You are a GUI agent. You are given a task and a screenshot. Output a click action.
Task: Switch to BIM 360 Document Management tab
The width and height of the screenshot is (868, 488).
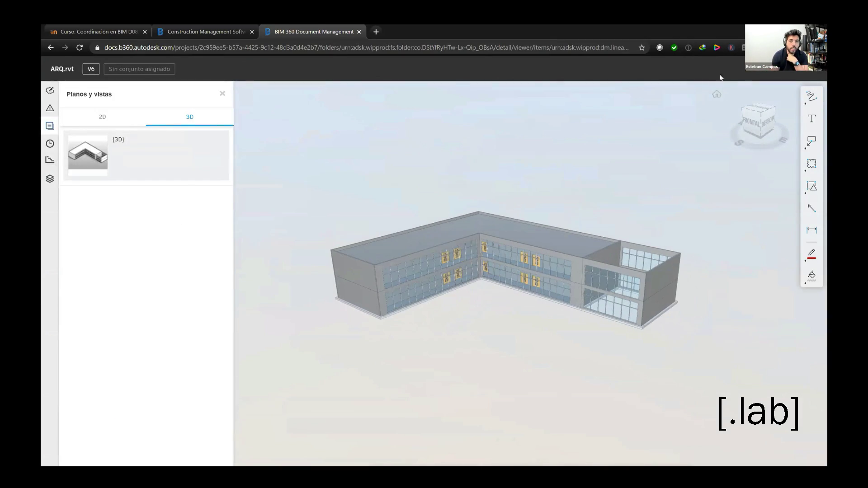(313, 32)
